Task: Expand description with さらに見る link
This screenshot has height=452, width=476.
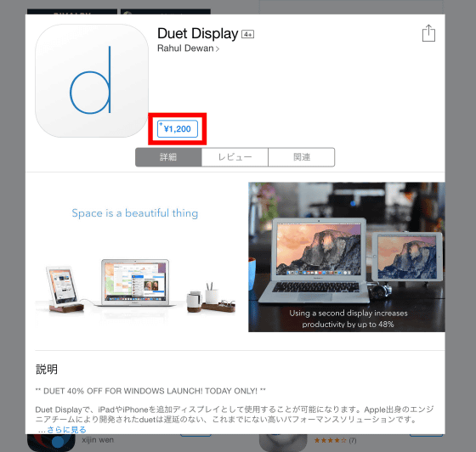Action: [66, 430]
